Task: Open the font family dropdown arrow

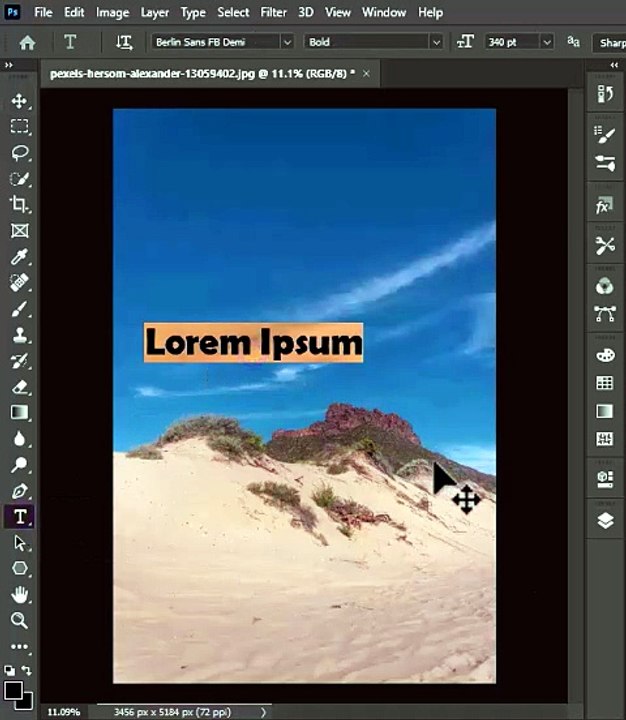Action: (287, 43)
